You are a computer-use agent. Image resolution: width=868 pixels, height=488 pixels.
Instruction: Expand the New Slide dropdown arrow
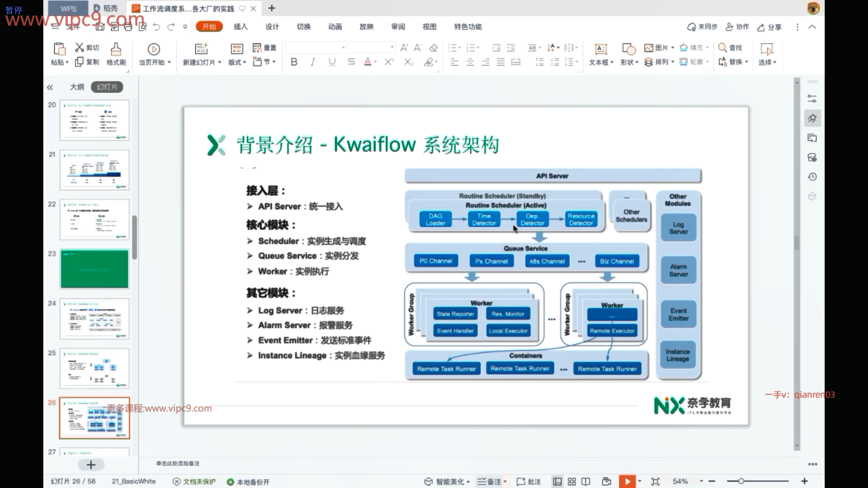point(220,62)
